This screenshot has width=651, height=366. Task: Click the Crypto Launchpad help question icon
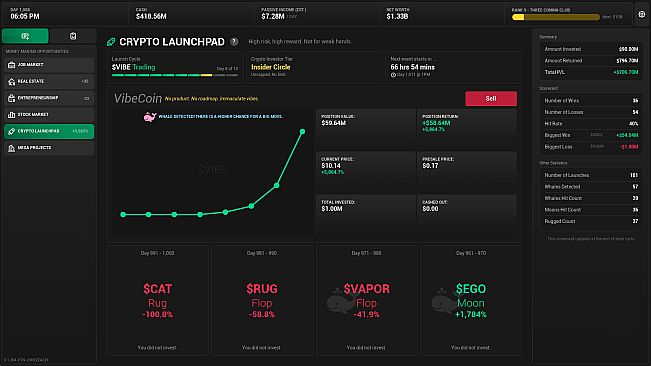[x=234, y=41]
